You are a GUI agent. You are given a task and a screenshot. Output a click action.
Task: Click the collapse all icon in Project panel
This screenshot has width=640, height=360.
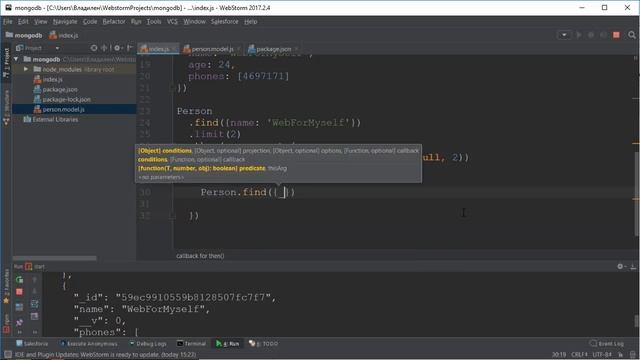(x=104, y=48)
